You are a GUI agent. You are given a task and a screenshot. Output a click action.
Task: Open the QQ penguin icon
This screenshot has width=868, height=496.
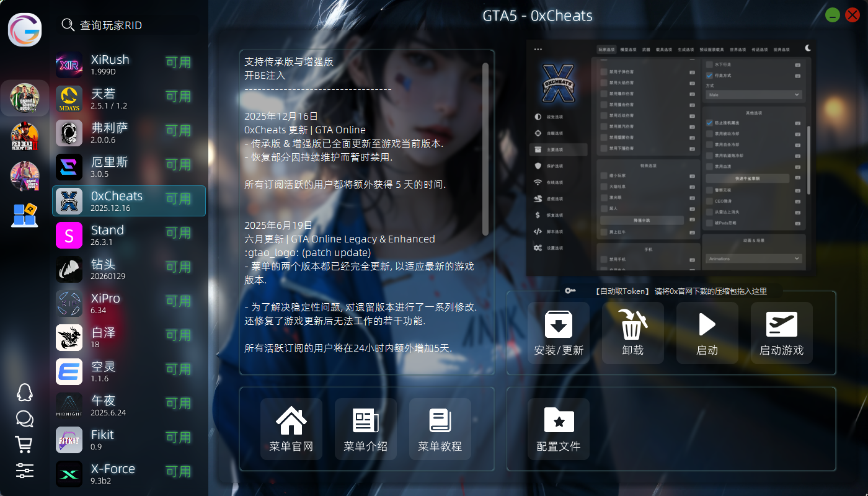click(24, 392)
